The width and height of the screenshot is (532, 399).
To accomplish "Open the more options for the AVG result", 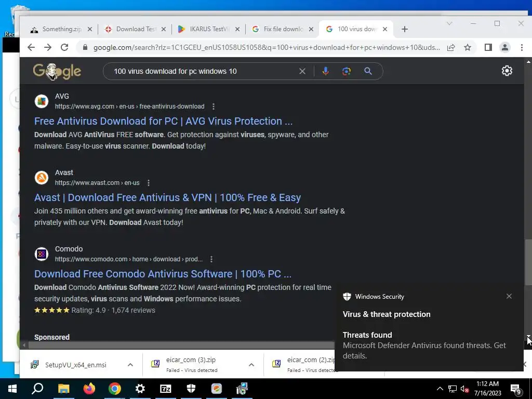I will pyautogui.click(x=214, y=107).
